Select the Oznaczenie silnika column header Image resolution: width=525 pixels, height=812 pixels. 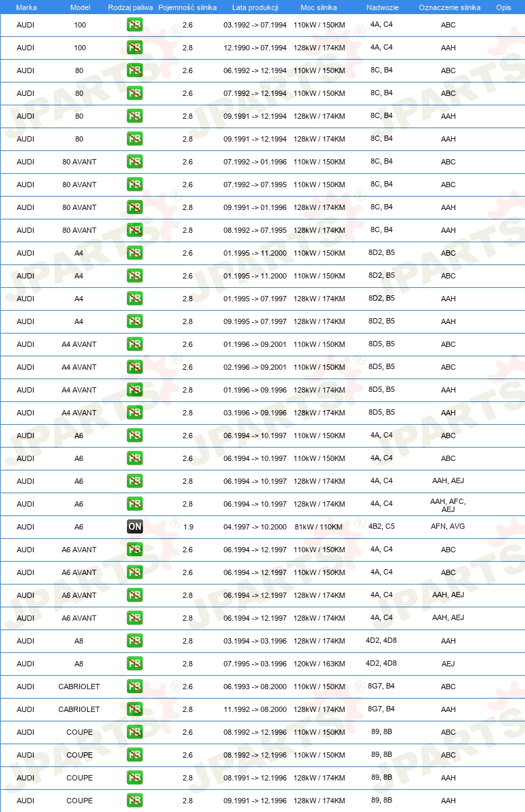tap(450, 7)
